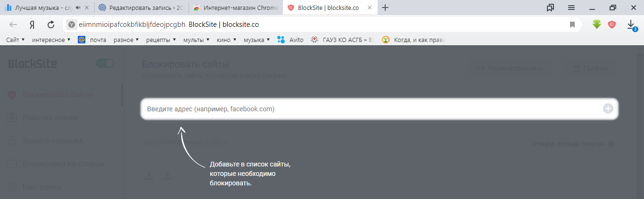Open the browser hamburger menu
Screen dimensions: 644x199
(x=571, y=8)
